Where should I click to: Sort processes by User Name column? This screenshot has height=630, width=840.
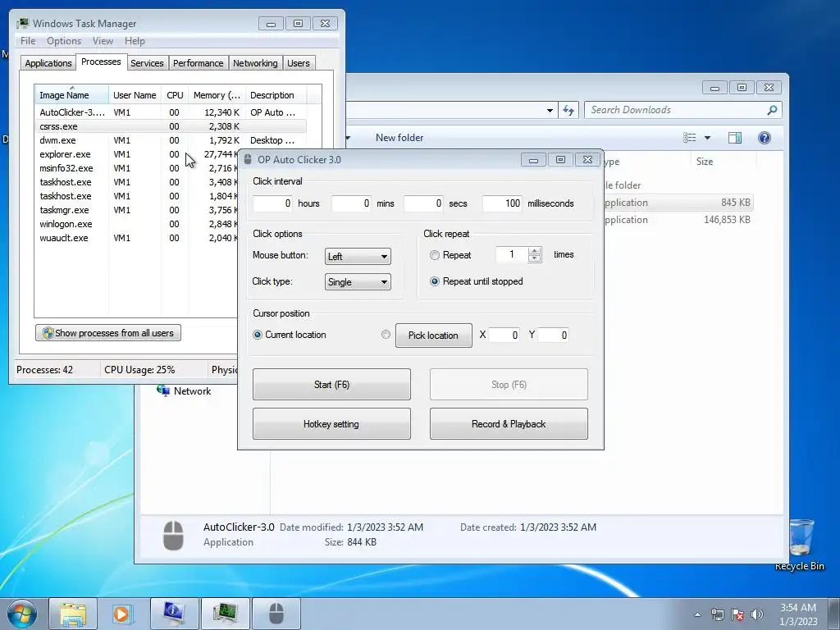(135, 95)
